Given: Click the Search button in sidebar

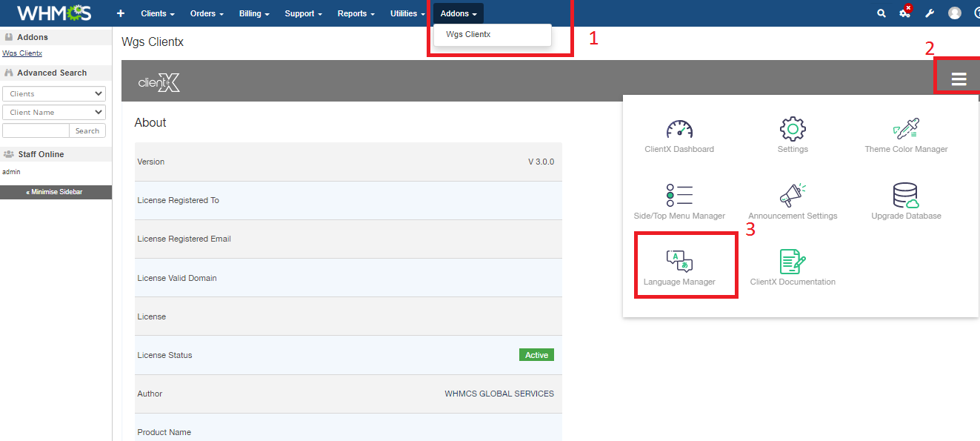Looking at the screenshot, I should coord(87,131).
